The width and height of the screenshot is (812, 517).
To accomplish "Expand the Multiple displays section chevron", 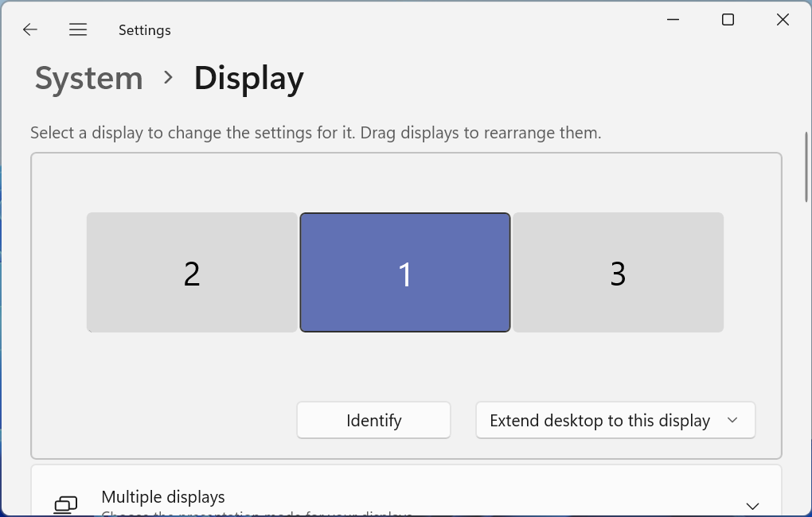I will [x=752, y=506].
